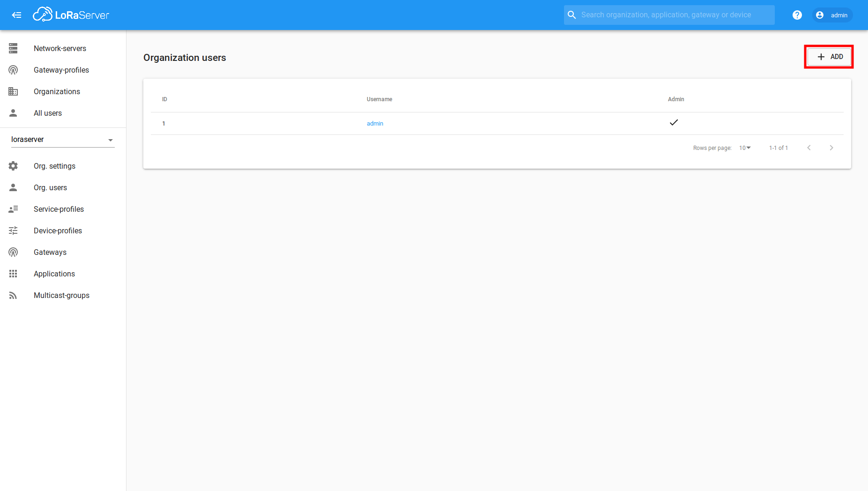Select Org. users in the sidebar
The width and height of the screenshot is (868, 491).
click(50, 187)
